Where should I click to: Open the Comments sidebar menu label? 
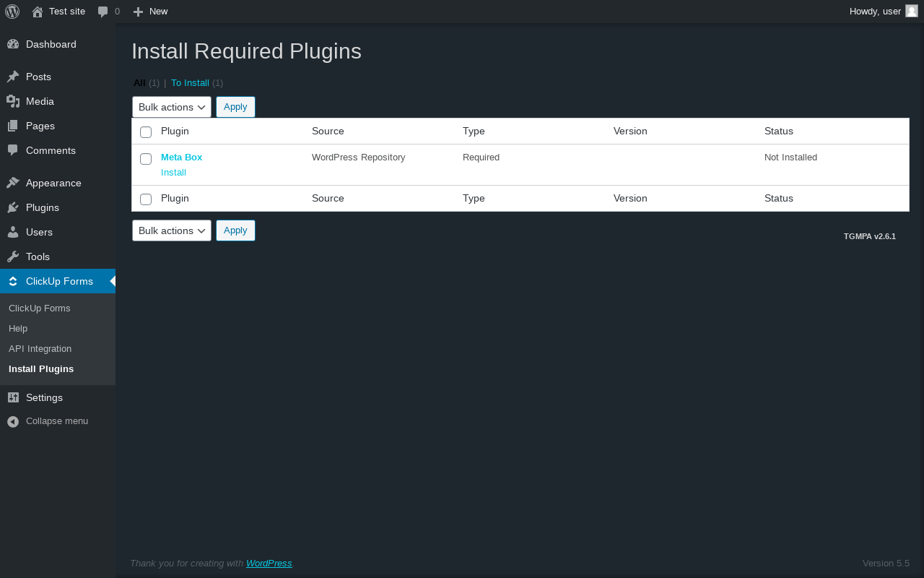click(x=51, y=150)
